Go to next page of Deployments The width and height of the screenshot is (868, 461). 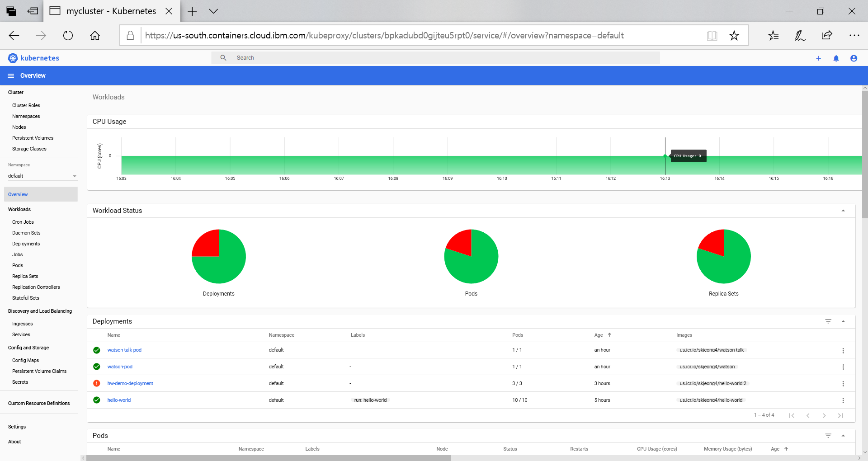coord(824,415)
